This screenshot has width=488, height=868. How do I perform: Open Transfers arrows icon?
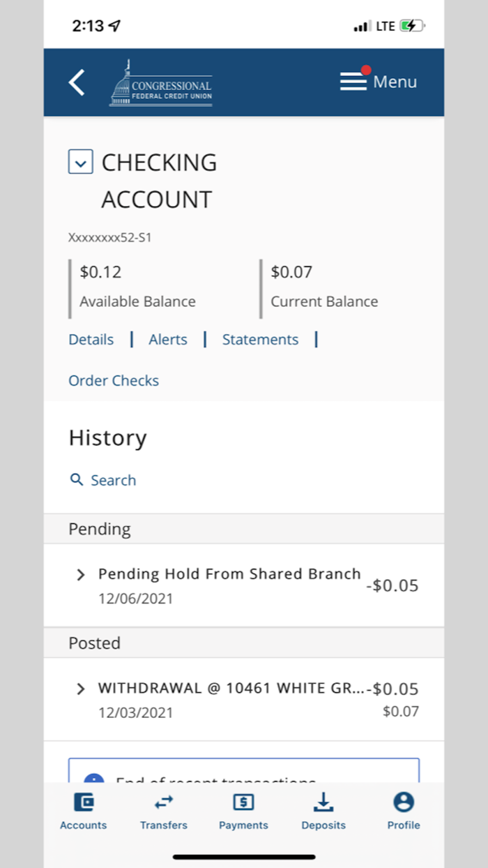click(164, 802)
